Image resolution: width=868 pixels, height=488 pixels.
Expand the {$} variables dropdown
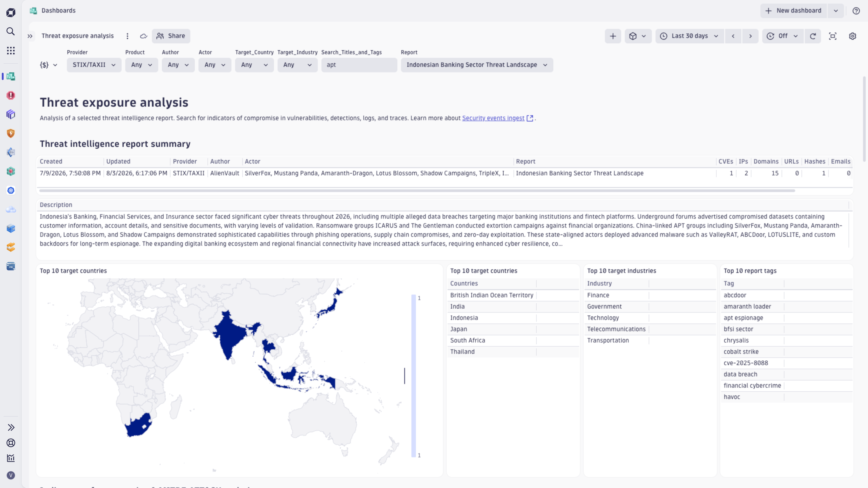point(49,65)
